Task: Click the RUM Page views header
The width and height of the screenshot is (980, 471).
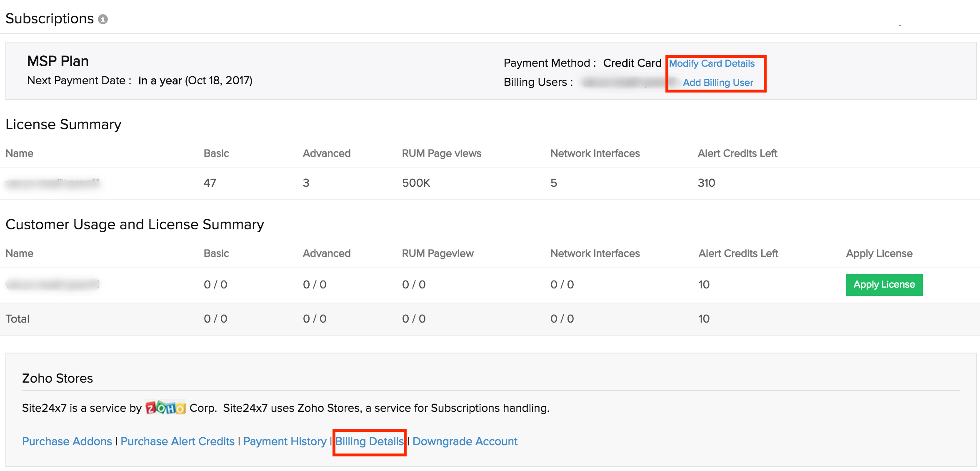Action: (442, 153)
